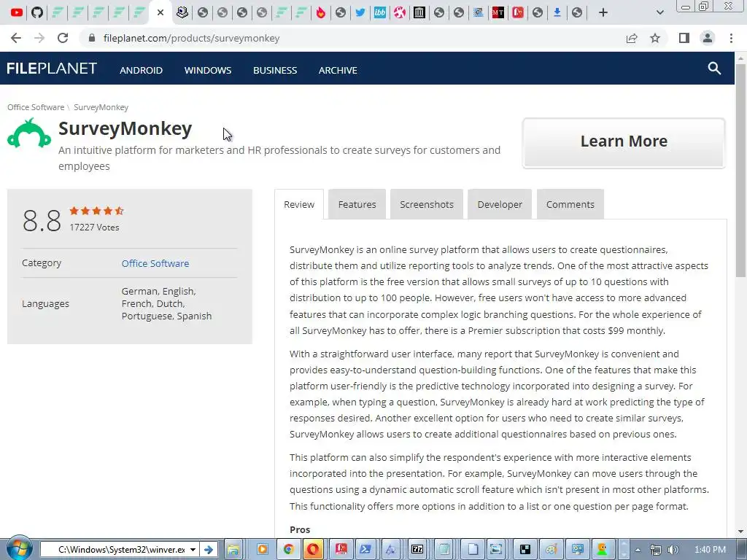The width and height of the screenshot is (747, 560).
Task: Open the WINDOWS navigation menu
Action: [x=208, y=71]
